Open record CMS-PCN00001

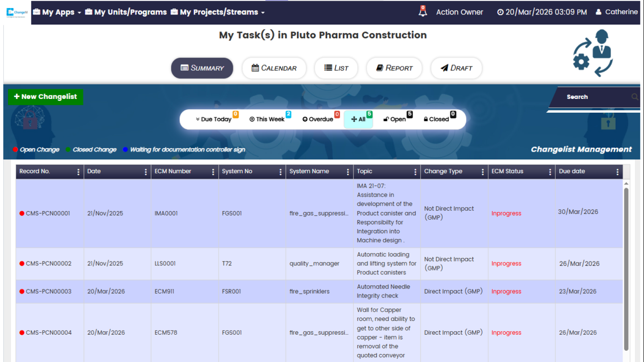click(x=48, y=214)
